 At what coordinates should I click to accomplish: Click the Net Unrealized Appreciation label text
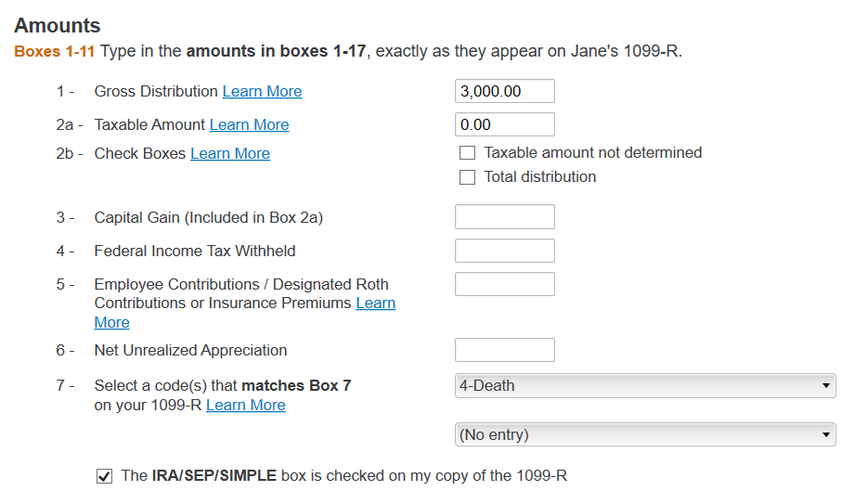point(190,350)
